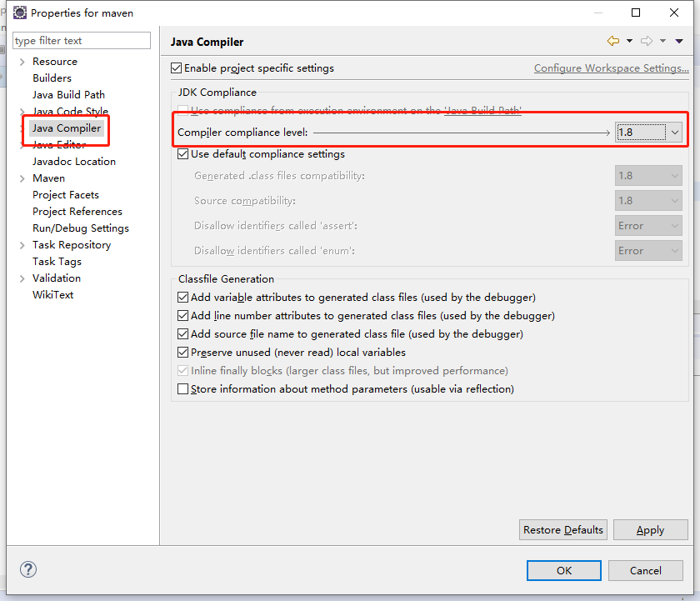Select Javadoc Location page

tap(74, 162)
